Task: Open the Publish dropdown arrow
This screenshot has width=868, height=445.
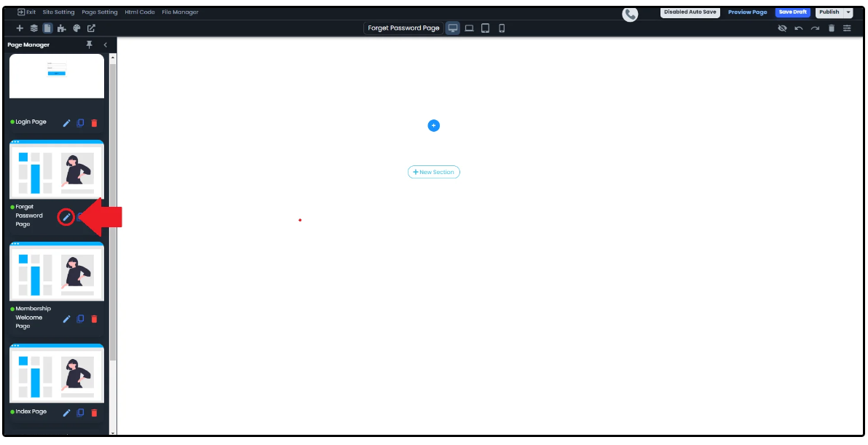Action: [848, 12]
